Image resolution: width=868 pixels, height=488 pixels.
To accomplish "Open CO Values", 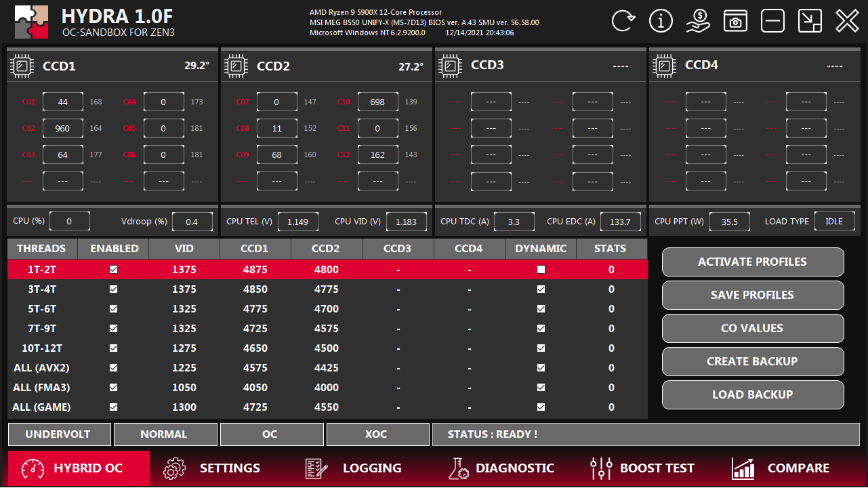I will tap(753, 328).
